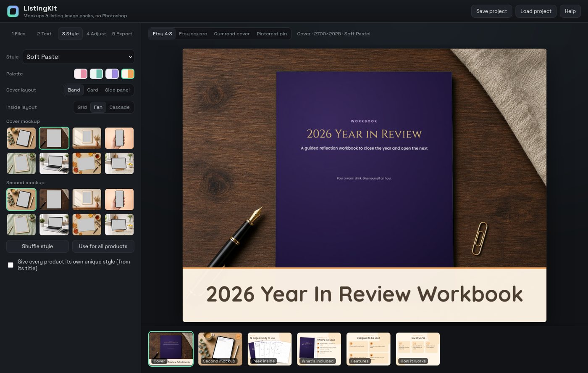Click the 'Cover mockup' section label
Screen dimensions: 588x373
23,121
